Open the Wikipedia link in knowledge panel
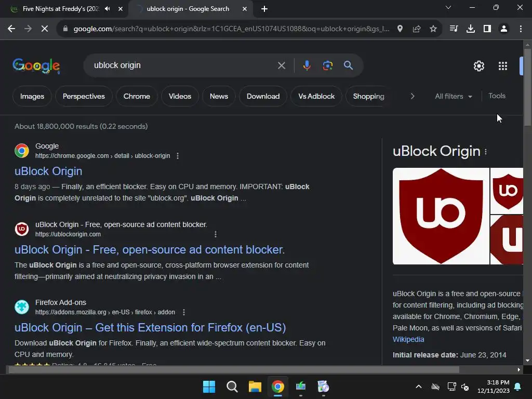The width and height of the screenshot is (532, 399). [408, 339]
